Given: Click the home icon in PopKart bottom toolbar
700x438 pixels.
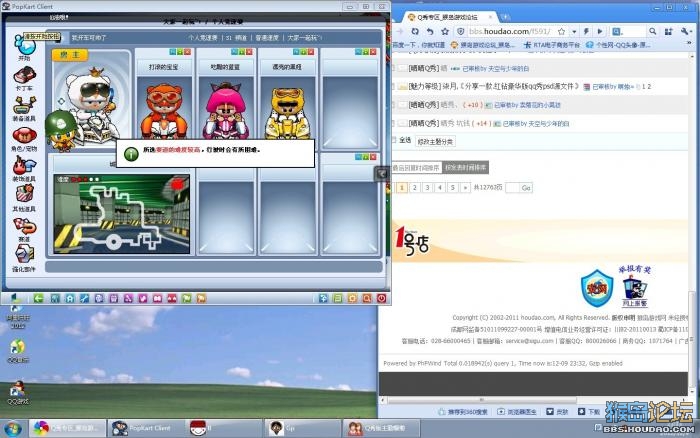Looking at the screenshot, I should [70, 298].
